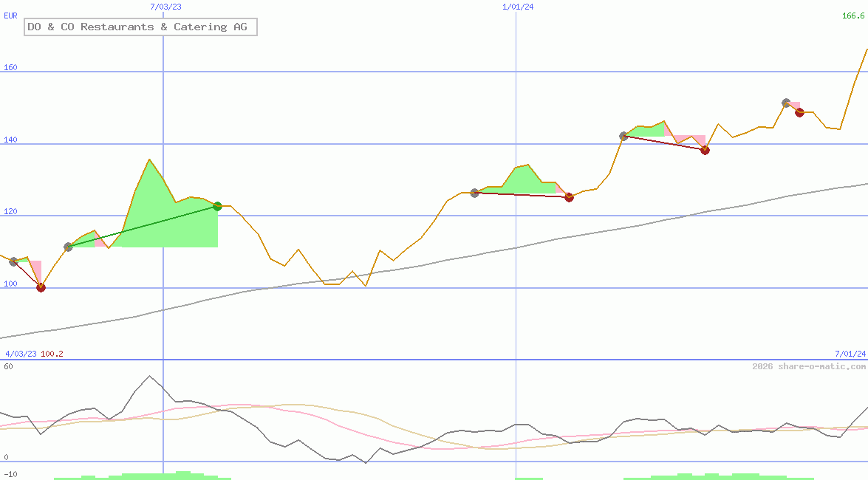Select the gray entry dot starting the green trade line
The image size is (868, 480).
coord(68,247)
